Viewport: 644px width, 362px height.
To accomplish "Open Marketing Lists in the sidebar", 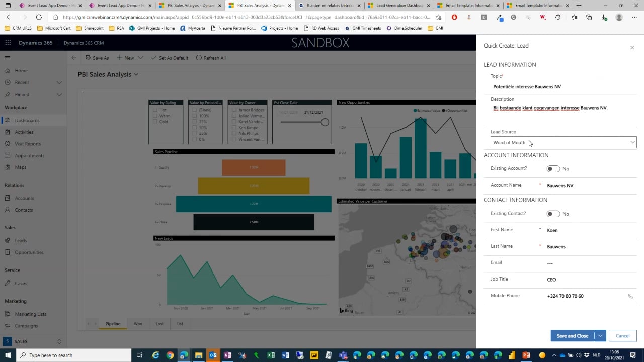I will pyautogui.click(x=30, y=314).
